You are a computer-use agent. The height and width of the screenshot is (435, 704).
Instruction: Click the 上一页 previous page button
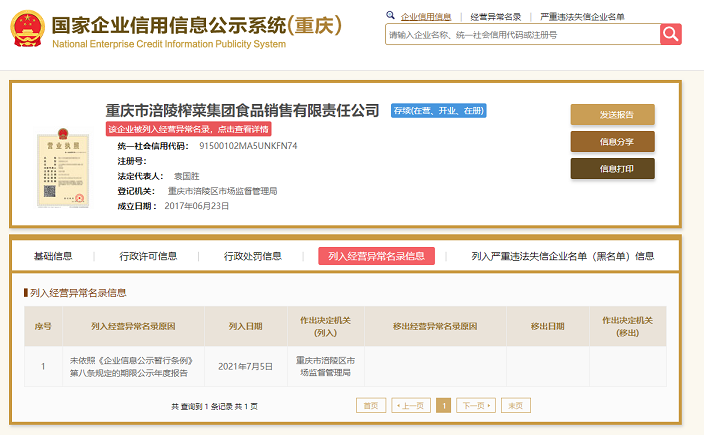point(411,405)
